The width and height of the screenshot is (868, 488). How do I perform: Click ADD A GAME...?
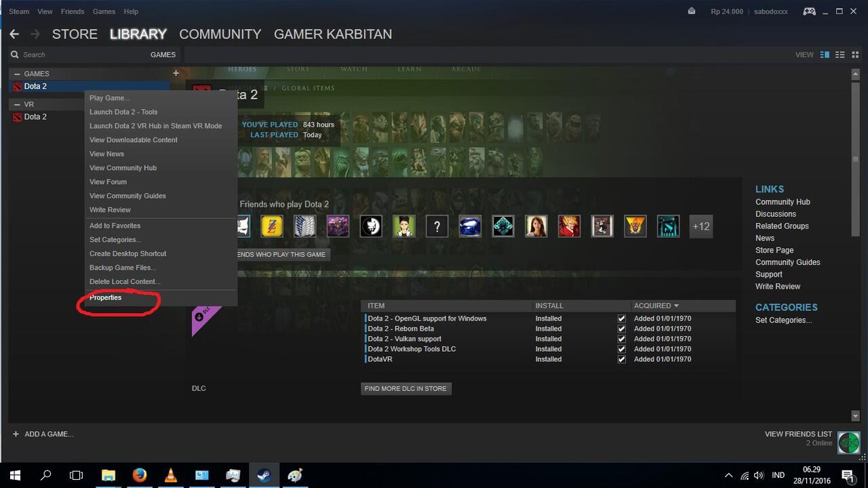click(49, 434)
